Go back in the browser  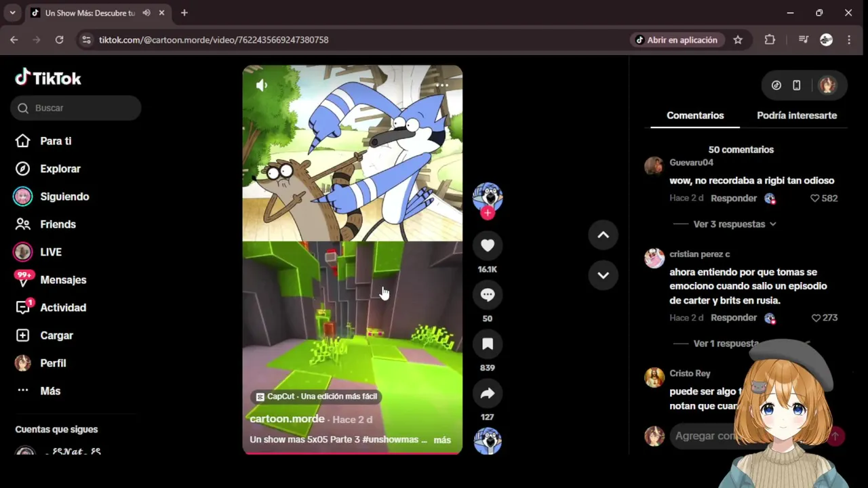(14, 40)
